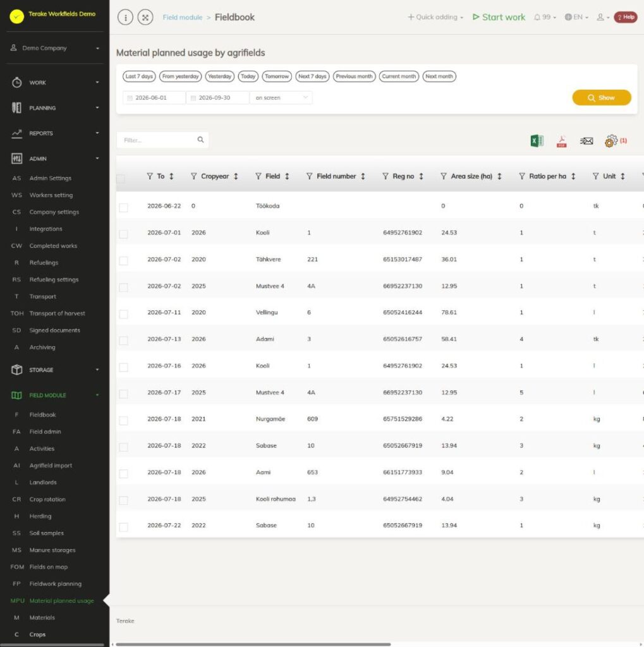
Task: Open Company settings in Admin
Action: click(x=54, y=212)
